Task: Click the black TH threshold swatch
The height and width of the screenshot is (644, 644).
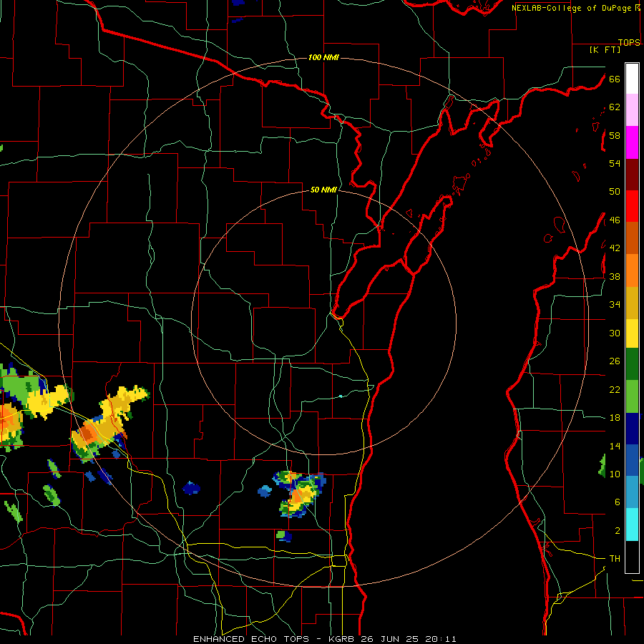Action: click(632, 557)
